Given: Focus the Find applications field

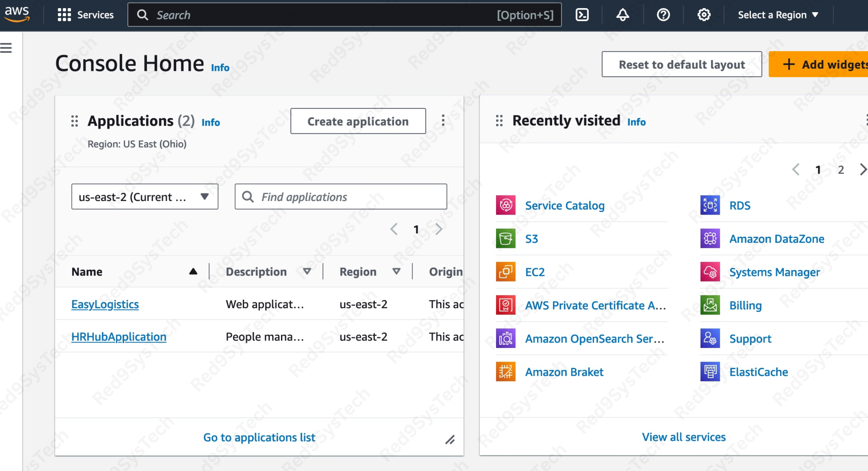Looking at the screenshot, I should (341, 197).
